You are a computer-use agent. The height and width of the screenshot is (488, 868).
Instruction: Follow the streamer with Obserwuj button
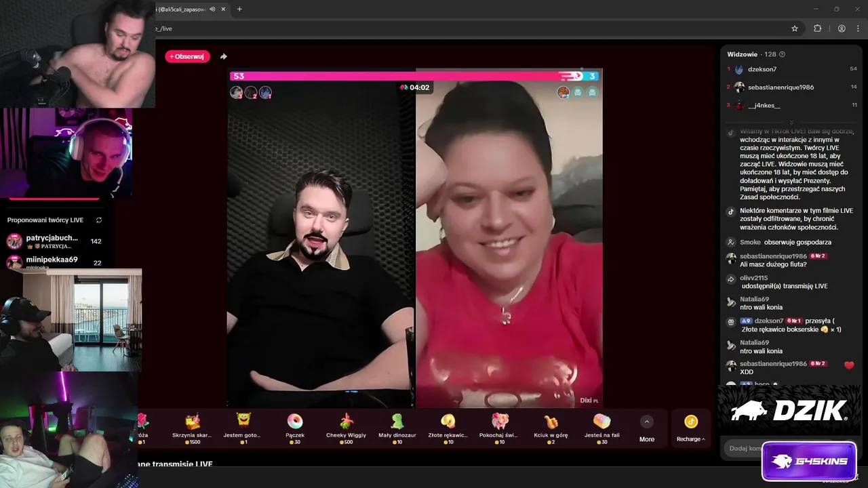click(187, 56)
